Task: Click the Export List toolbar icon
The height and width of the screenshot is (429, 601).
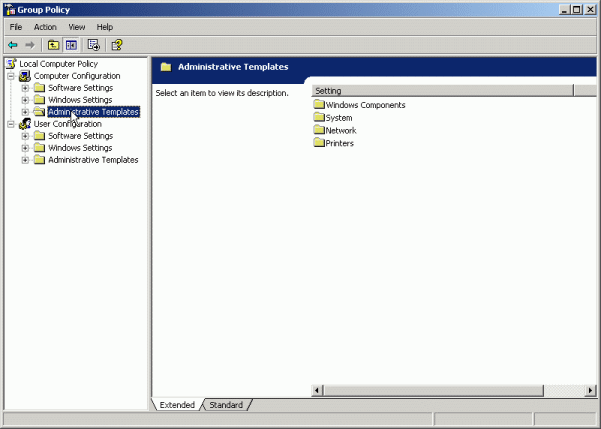Action: pyautogui.click(x=93, y=45)
